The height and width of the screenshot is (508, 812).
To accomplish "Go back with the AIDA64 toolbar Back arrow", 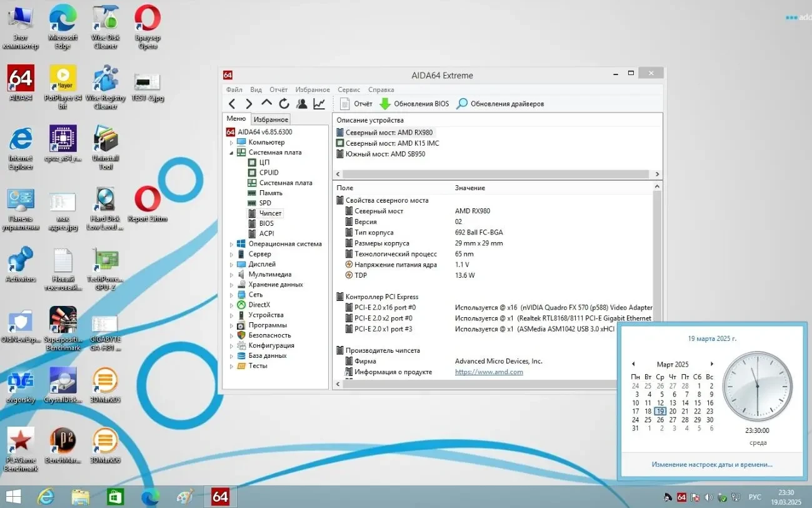I will 232,104.
